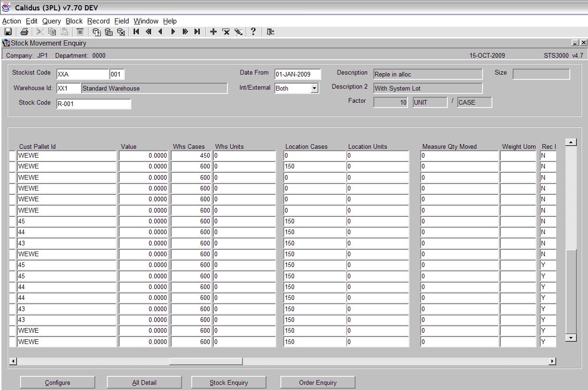
Task: Open the Help menu
Action: [170, 21]
